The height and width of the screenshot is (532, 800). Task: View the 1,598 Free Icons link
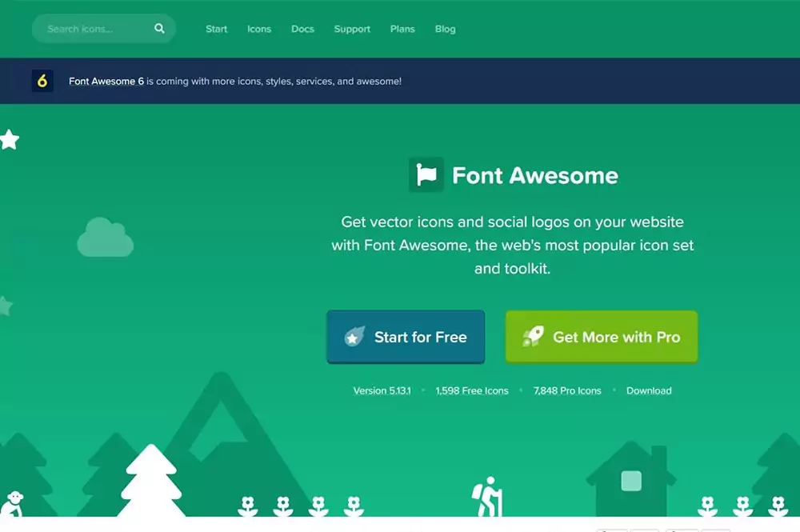coord(472,390)
